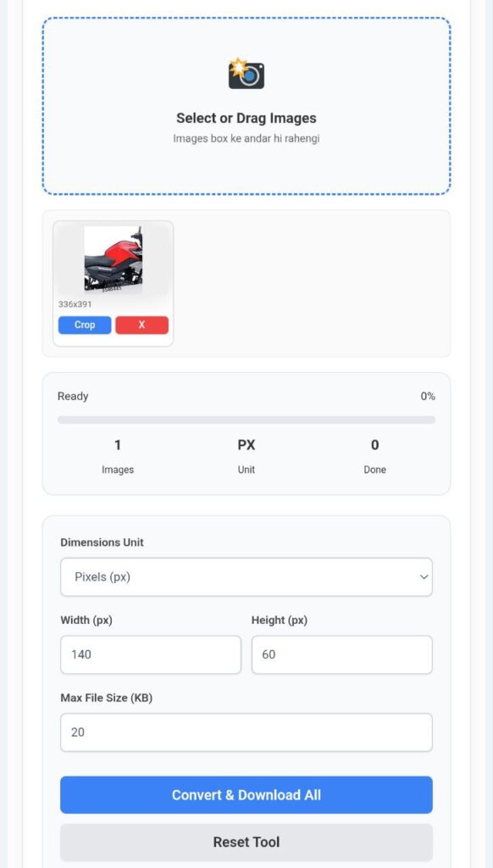
Task: Click the progress bar below Ready
Action: (x=246, y=419)
